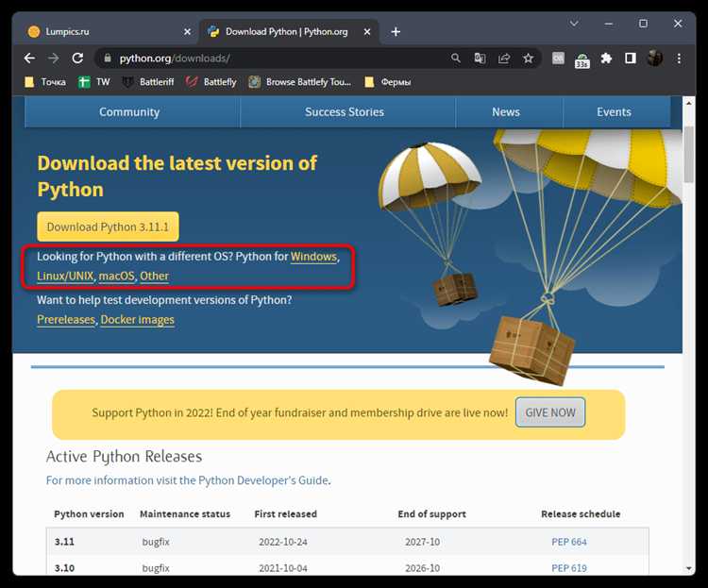Click the page scrollbar up arrow
Viewport: 708px width, 588px height.
688,103
